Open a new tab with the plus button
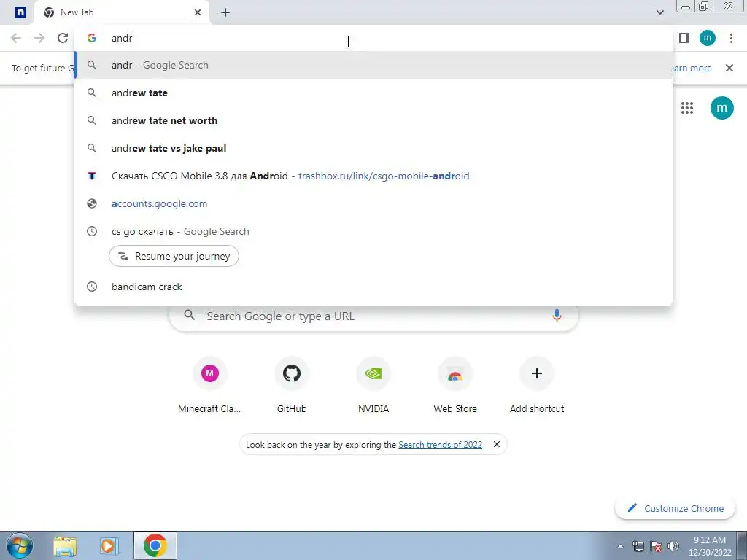747x560 pixels. (x=225, y=12)
